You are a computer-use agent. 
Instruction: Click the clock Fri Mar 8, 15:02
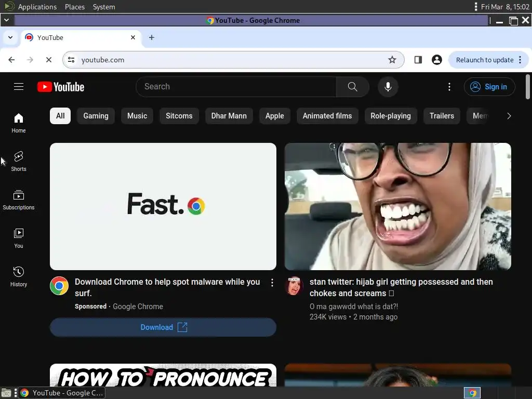[x=505, y=7]
